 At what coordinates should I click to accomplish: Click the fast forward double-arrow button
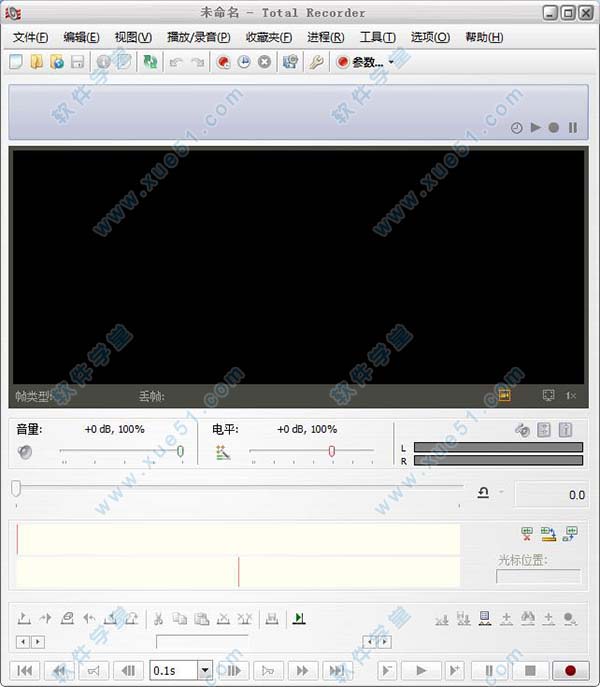(302, 670)
